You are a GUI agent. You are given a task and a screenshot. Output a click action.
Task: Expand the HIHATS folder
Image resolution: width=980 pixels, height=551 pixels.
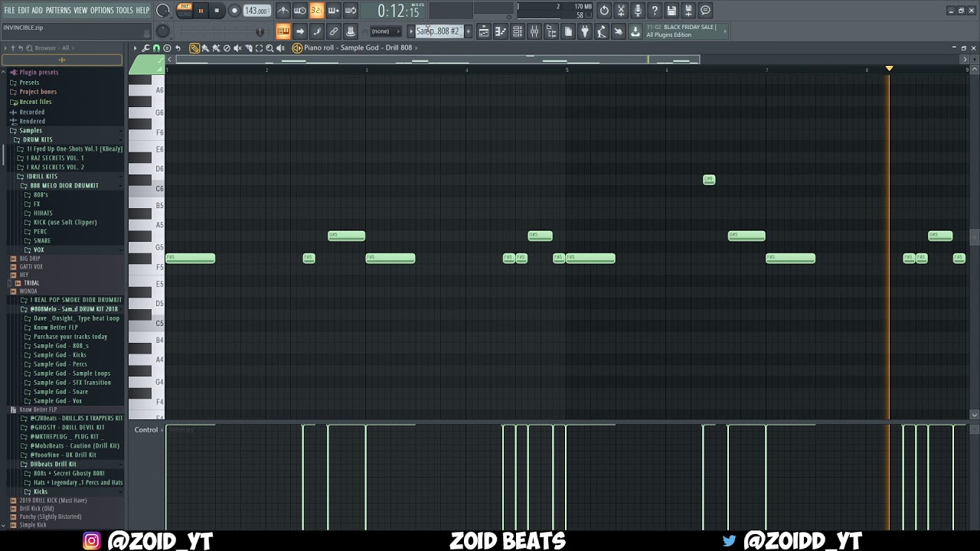pyautogui.click(x=43, y=214)
